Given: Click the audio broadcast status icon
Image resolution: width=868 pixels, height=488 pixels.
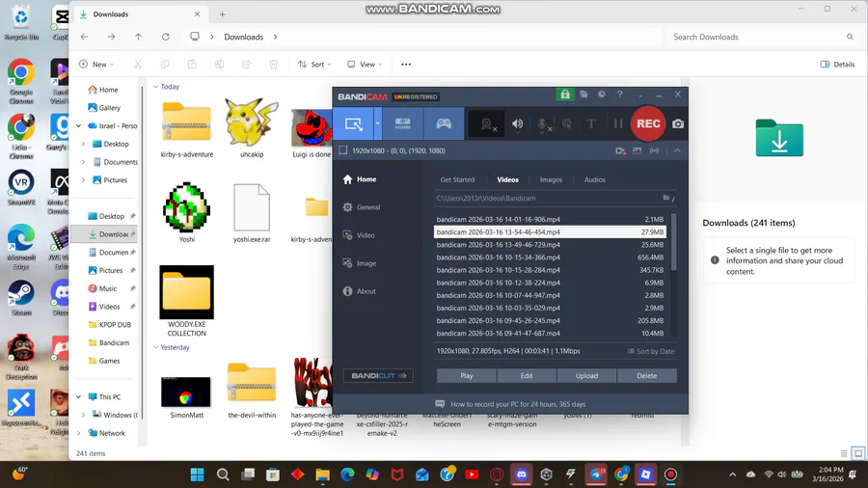Looking at the screenshot, I should point(654,150).
